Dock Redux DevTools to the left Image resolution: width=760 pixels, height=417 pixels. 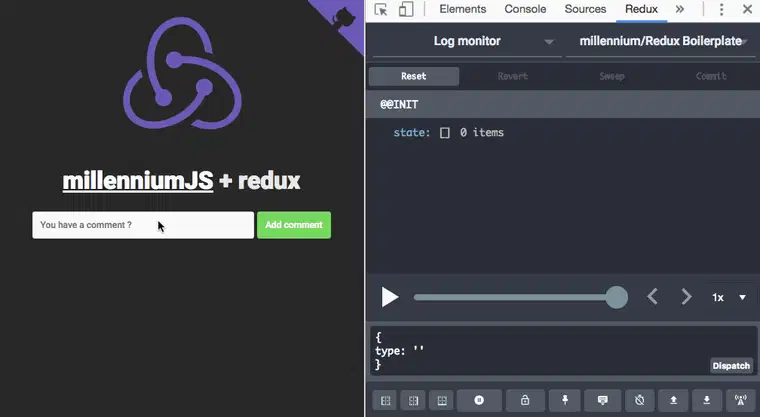click(385, 401)
